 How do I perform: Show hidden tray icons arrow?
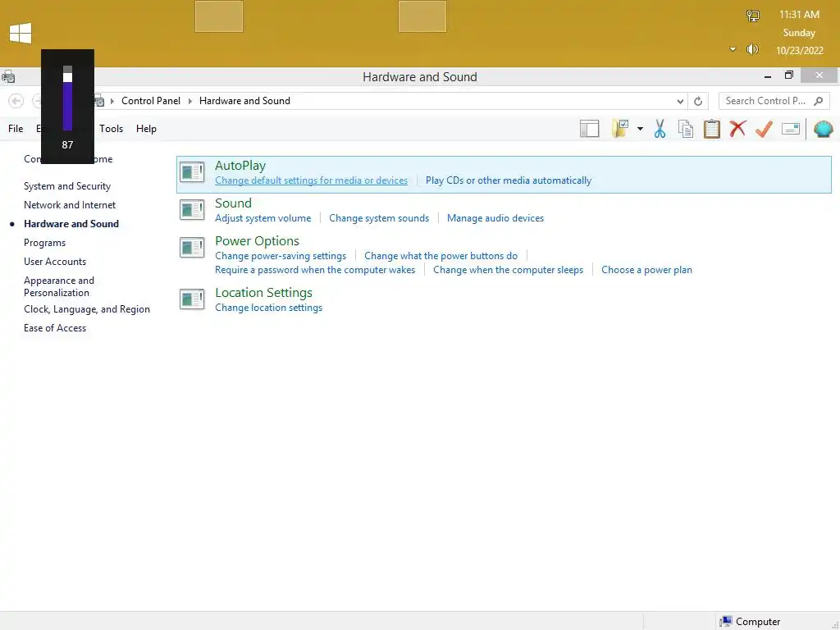coord(733,49)
